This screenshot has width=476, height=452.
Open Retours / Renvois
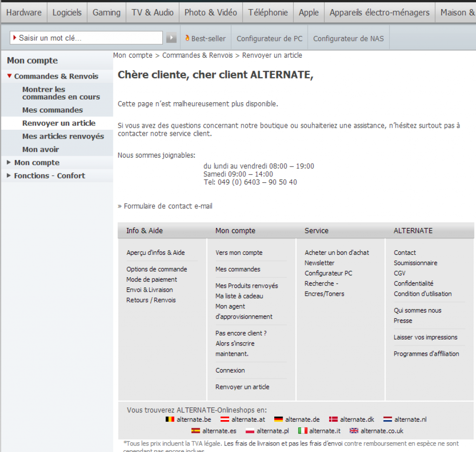[151, 300]
